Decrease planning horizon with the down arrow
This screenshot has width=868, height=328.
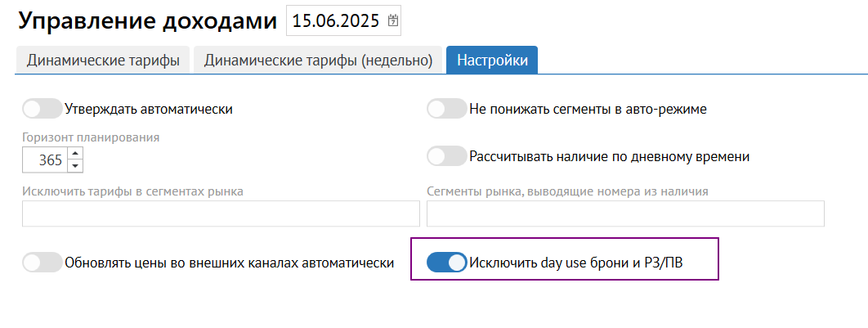point(76,166)
